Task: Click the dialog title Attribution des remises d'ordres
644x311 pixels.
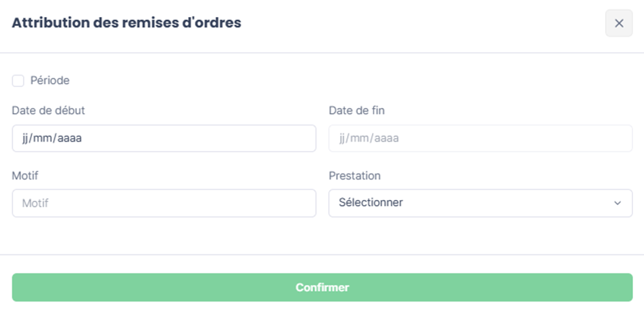Action: [127, 23]
